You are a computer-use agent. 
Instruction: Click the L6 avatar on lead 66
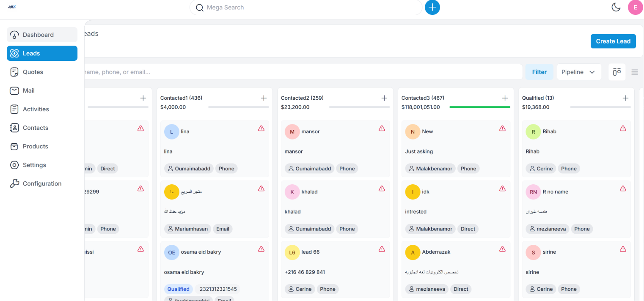point(292,252)
